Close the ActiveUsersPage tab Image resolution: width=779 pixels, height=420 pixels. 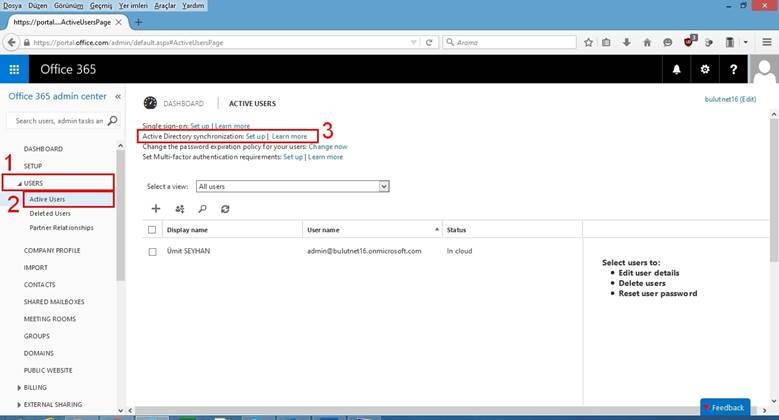pos(119,22)
